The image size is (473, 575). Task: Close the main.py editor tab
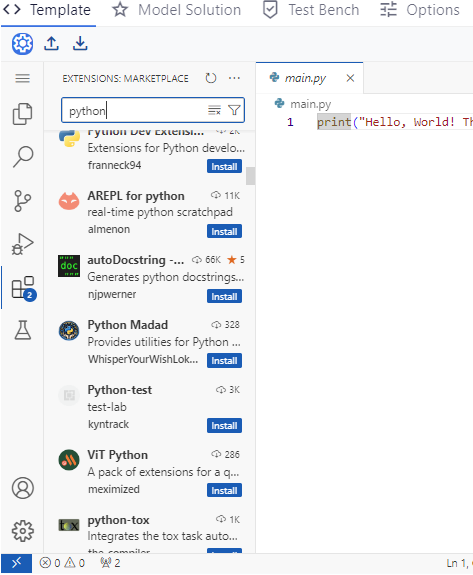click(350, 78)
